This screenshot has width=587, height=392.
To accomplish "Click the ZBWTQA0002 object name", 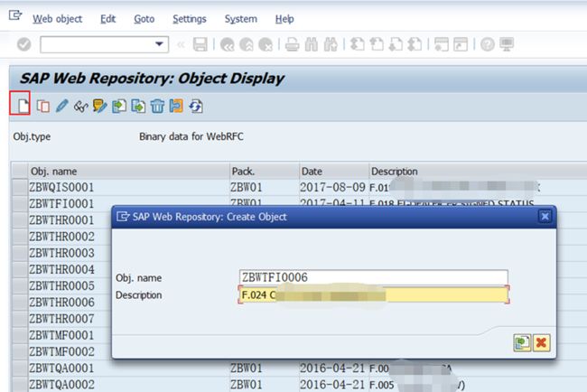I will (x=61, y=385).
